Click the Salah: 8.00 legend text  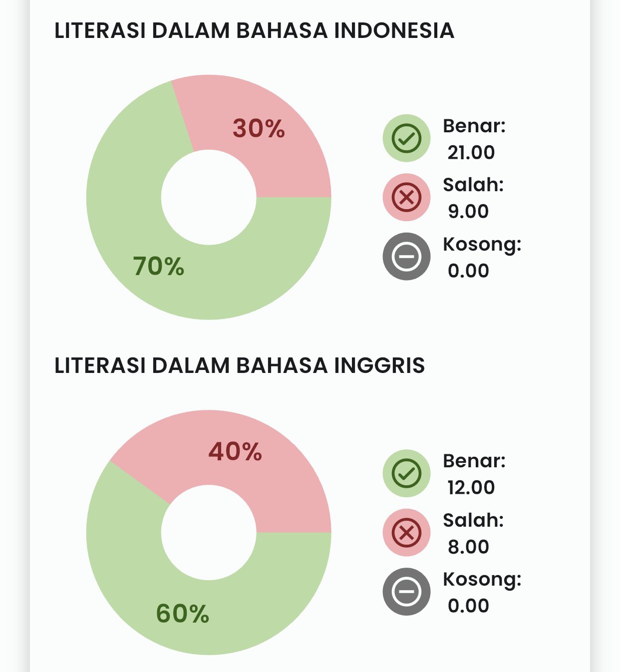pos(472,533)
